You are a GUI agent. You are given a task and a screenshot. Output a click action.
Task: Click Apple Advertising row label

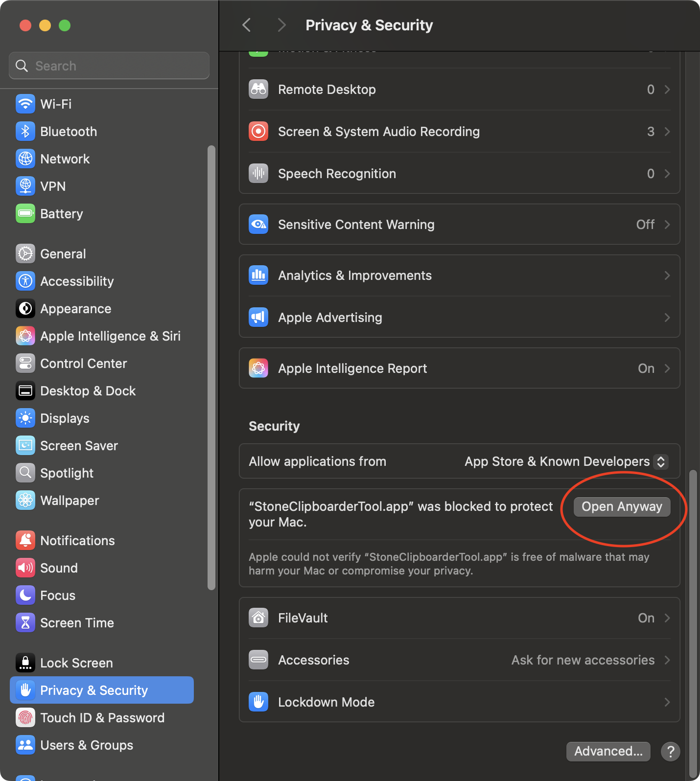tap(330, 318)
